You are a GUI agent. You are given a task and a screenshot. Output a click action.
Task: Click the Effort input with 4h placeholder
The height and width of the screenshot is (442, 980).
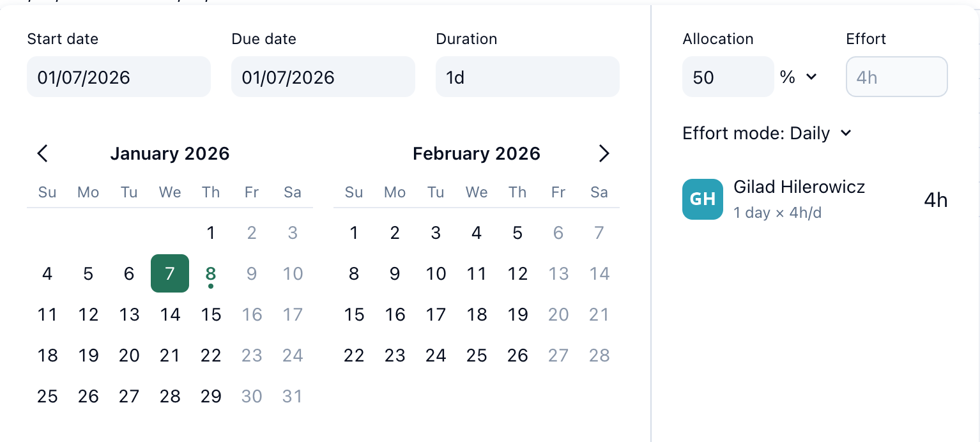(x=896, y=77)
